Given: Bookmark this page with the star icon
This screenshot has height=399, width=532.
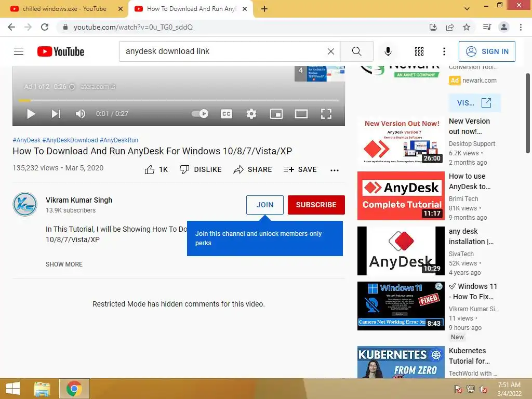Looking at the screenshot, I should 467,27.
